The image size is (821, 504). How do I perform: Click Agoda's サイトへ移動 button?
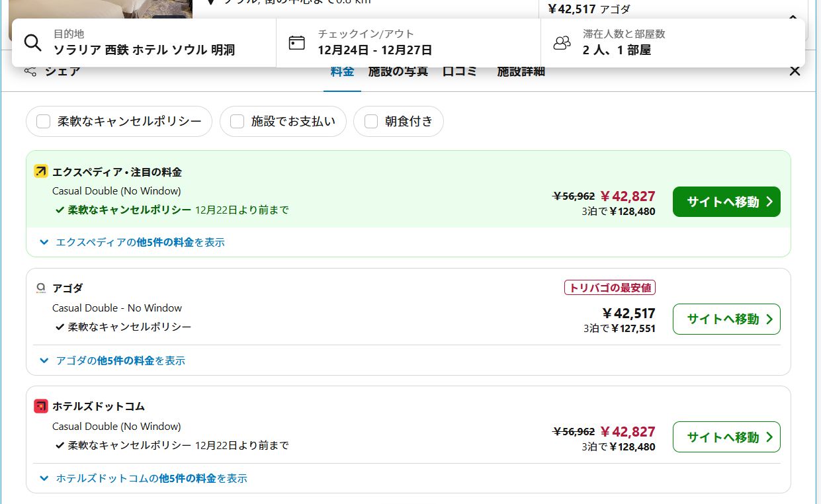click(726, 319)
